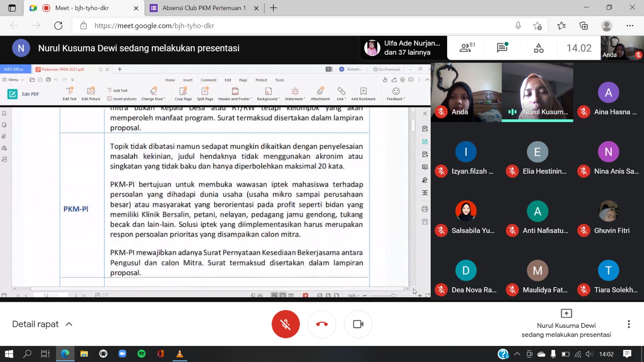Open the Meet chat panel
This screenshot has width=644, height=362.
(x=502, y=48)
